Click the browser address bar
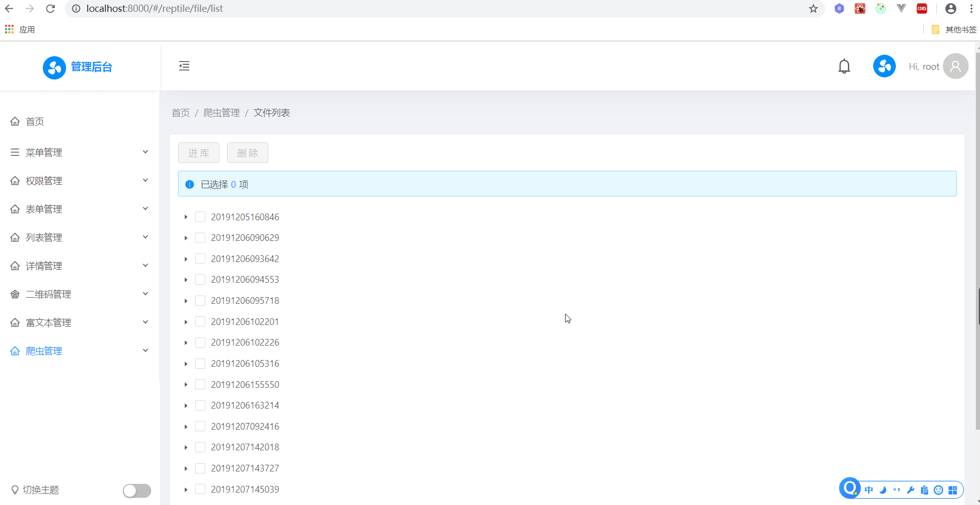The width and height of the screenshot is (980, 505). [x=444, y=9]
